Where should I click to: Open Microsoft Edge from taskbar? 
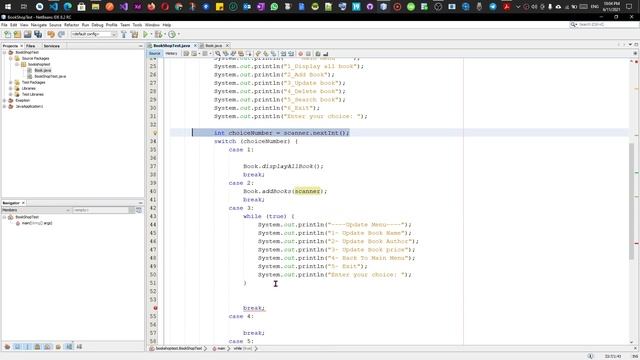(x=67, y=7)
